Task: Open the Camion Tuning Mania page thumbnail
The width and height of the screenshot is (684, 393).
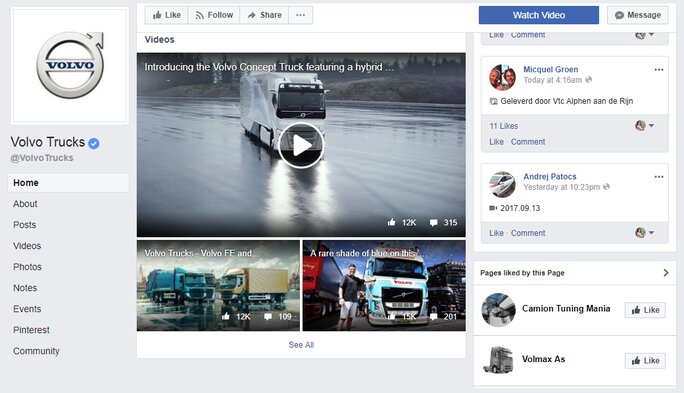Action: [x=498, y=310]
